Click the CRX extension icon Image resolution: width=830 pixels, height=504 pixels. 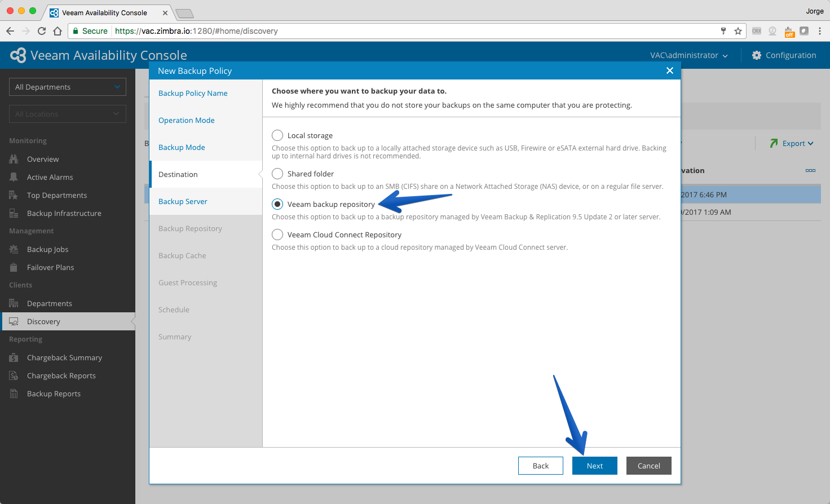click(757, 31)
